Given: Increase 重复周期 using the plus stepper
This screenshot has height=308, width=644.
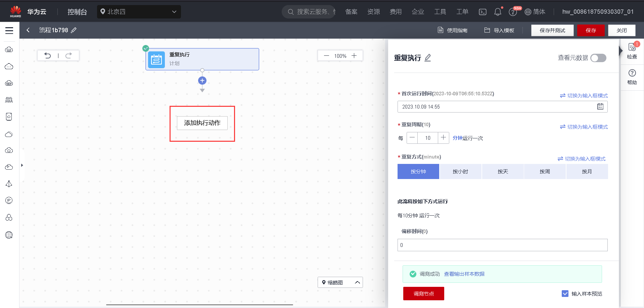Looking at the screenshot, I should pyautogui.click(x=443, y=138).
